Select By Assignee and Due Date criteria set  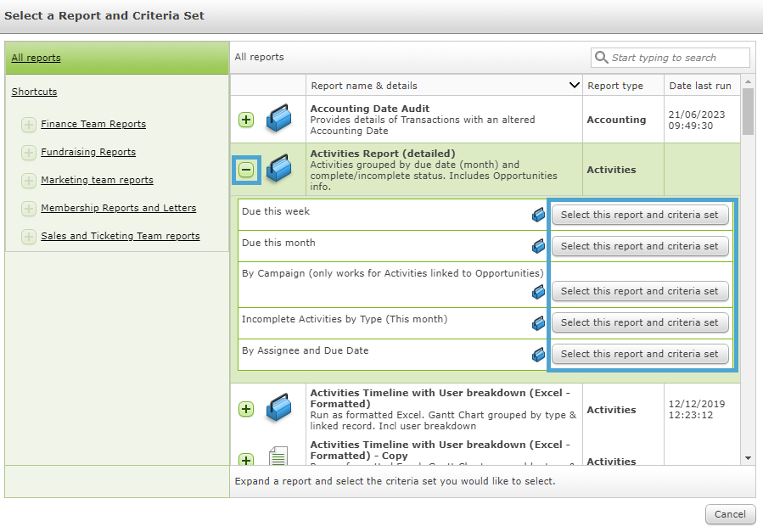click(x=640, y=354)
